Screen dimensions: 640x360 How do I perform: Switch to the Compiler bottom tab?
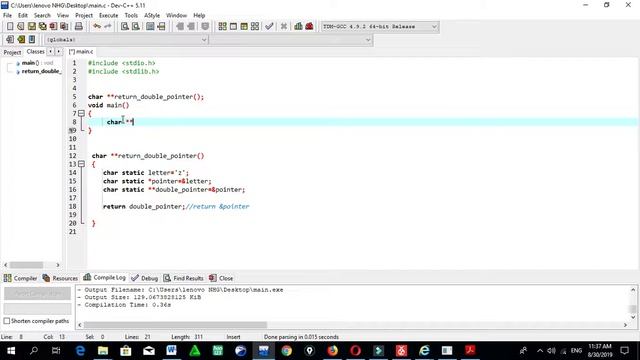(20, 278)
